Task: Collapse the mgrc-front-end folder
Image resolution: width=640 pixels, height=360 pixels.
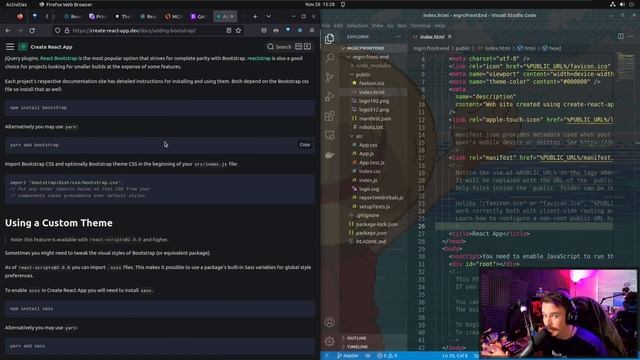Action: pyautogui.click(x=371, y=57)
